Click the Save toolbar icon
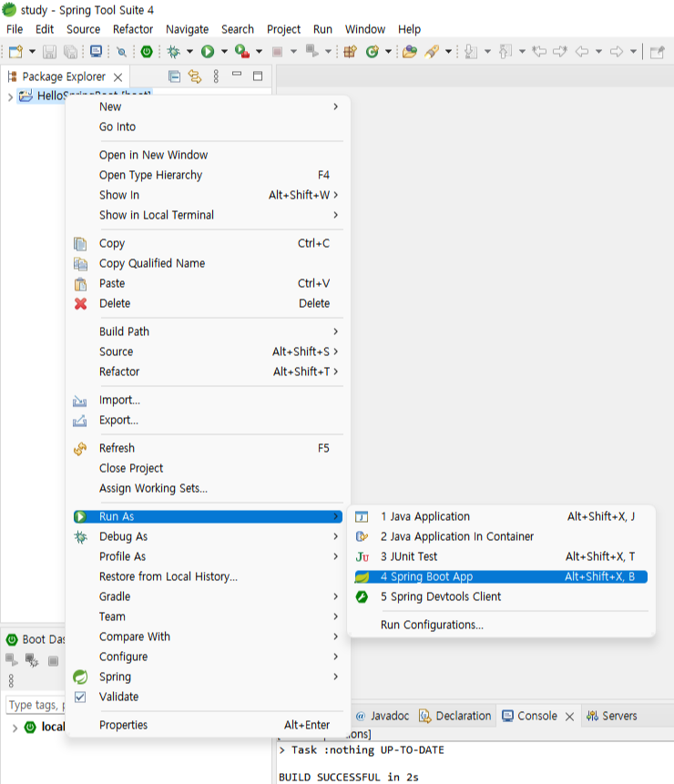This screenshot has width=674, height=784. (x=49, y=52)
